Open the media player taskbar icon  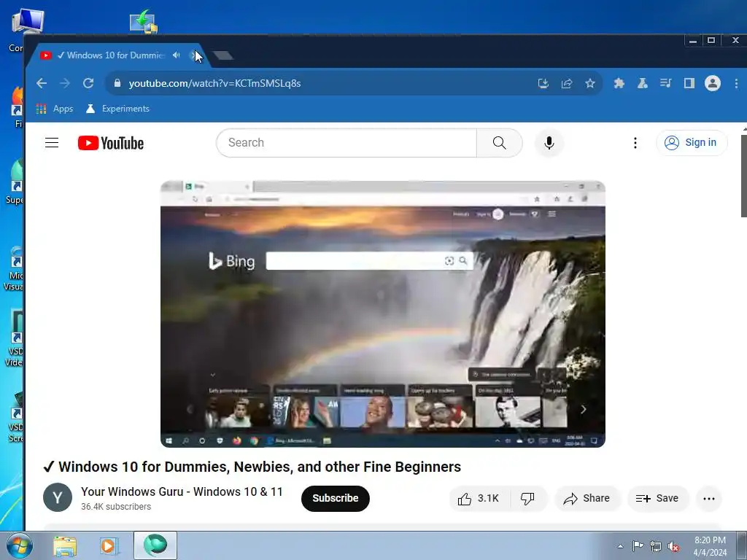[109, 545]
